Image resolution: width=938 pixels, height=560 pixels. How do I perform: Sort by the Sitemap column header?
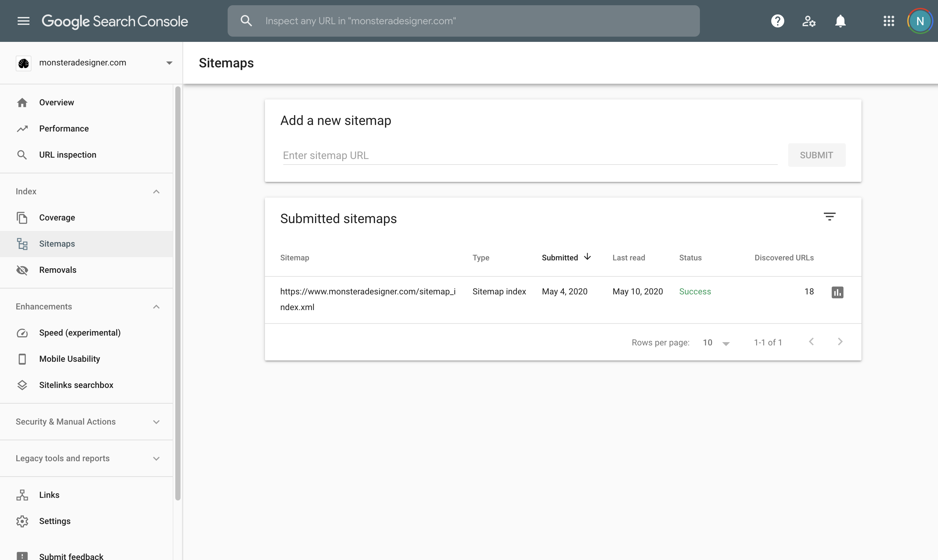click(294, 258)
